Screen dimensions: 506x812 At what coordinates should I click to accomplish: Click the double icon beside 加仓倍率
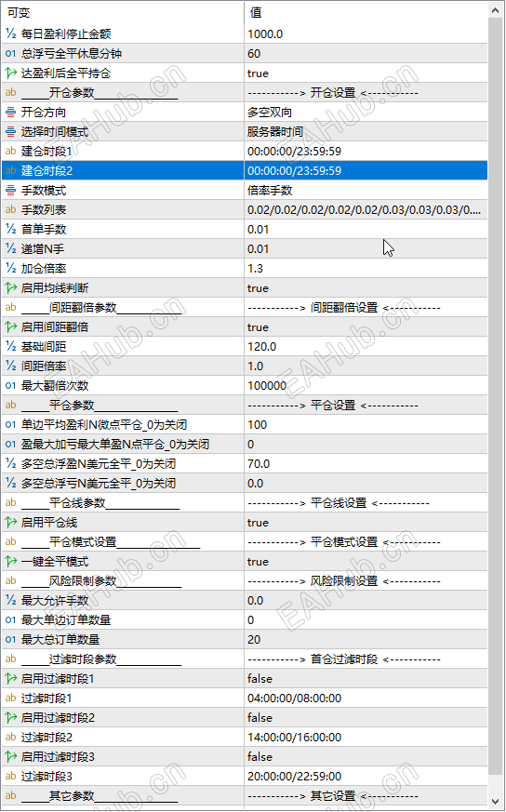pos(10,268)
